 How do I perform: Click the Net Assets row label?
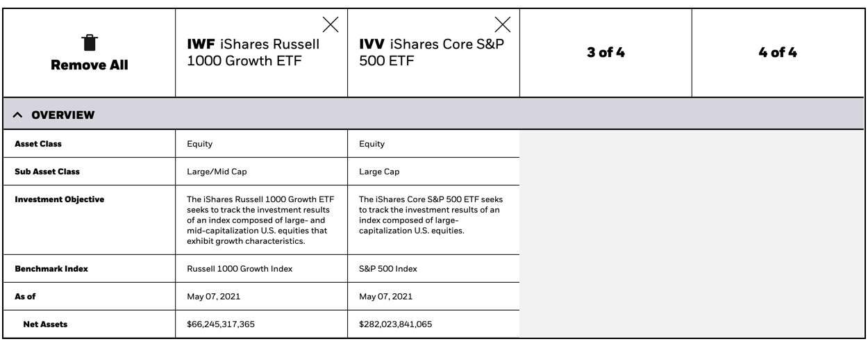coord(45,324)
